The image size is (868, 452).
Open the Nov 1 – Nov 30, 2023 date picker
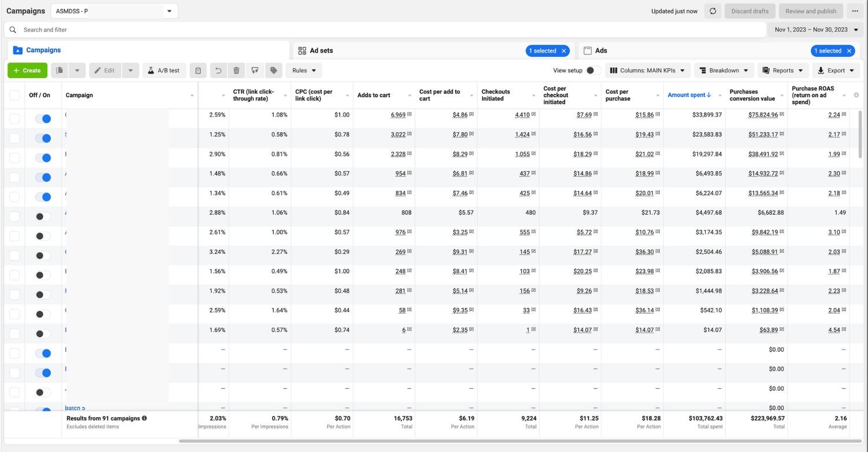816,30
